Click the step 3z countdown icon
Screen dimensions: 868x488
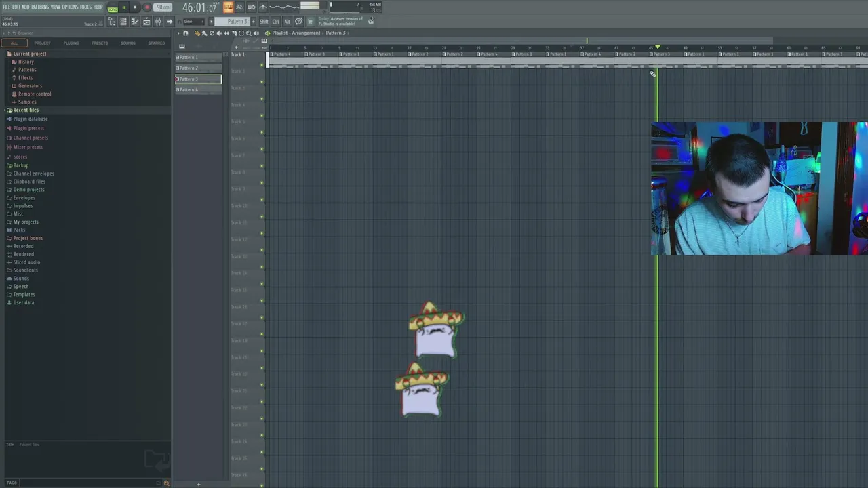point(239,7)
